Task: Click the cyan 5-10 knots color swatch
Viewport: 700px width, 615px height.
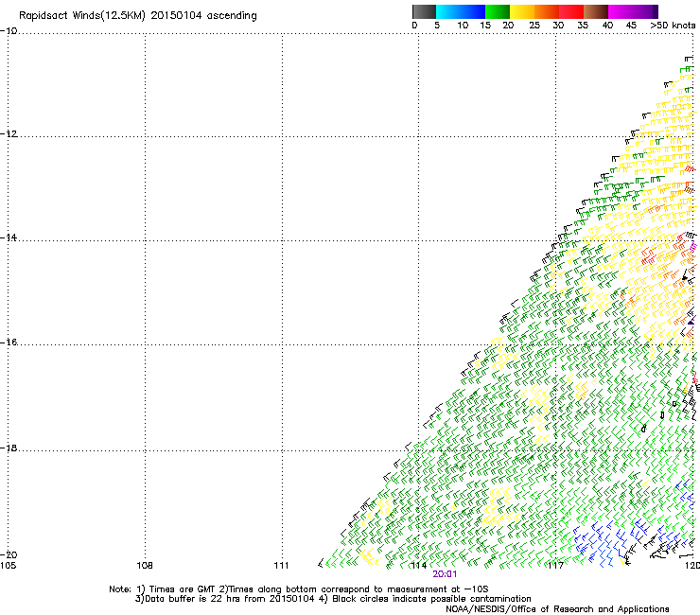Action: [448, 11]
